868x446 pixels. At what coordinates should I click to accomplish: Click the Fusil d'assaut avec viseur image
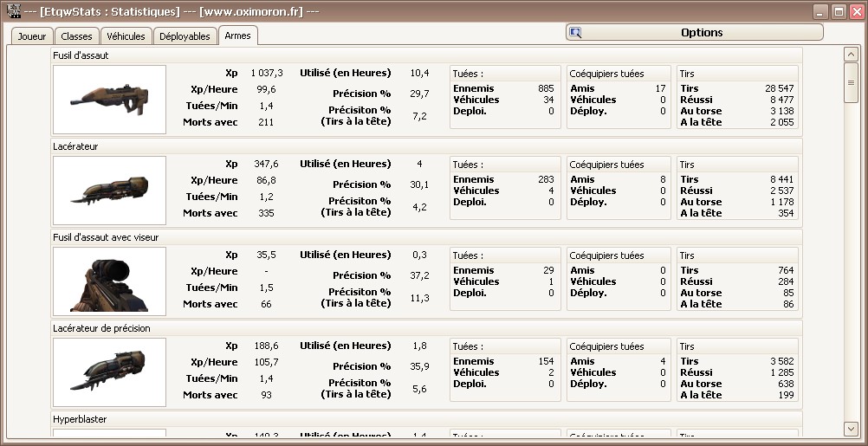tap(109, 281)
